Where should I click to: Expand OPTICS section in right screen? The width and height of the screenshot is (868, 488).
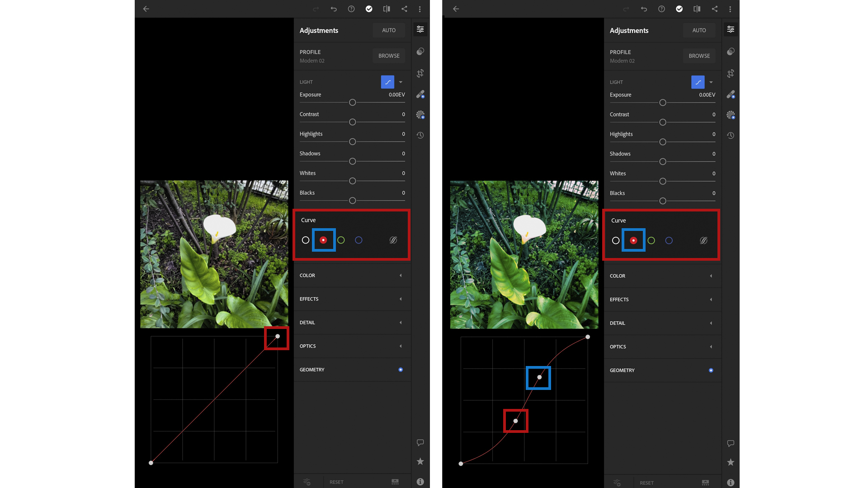pos(662,347)
